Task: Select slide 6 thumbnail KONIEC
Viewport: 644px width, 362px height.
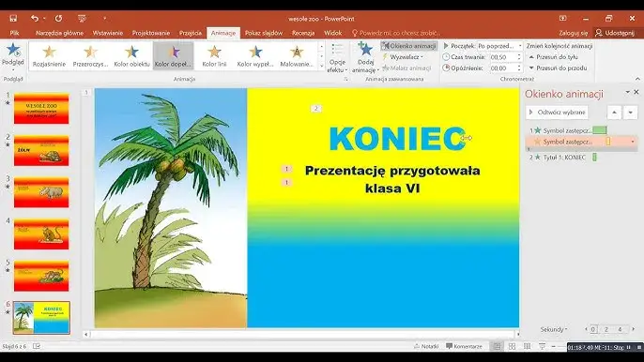Action: [x=41, y=318]
